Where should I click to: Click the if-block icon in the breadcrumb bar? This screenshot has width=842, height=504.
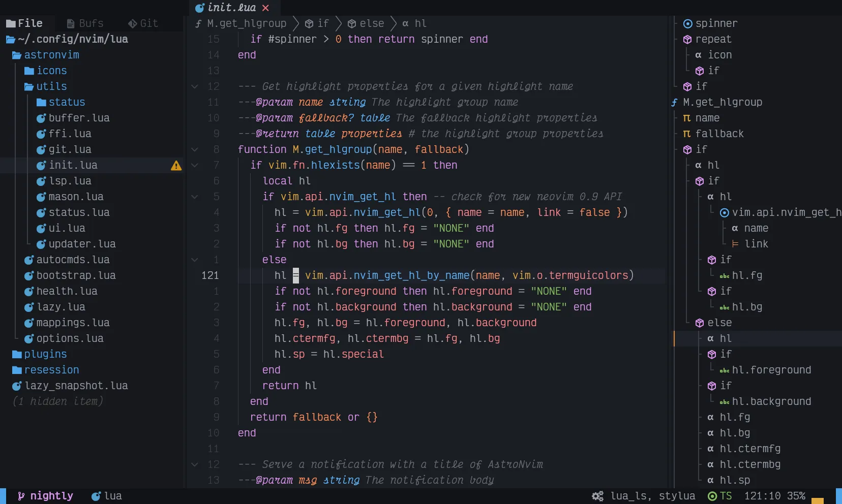309,23
